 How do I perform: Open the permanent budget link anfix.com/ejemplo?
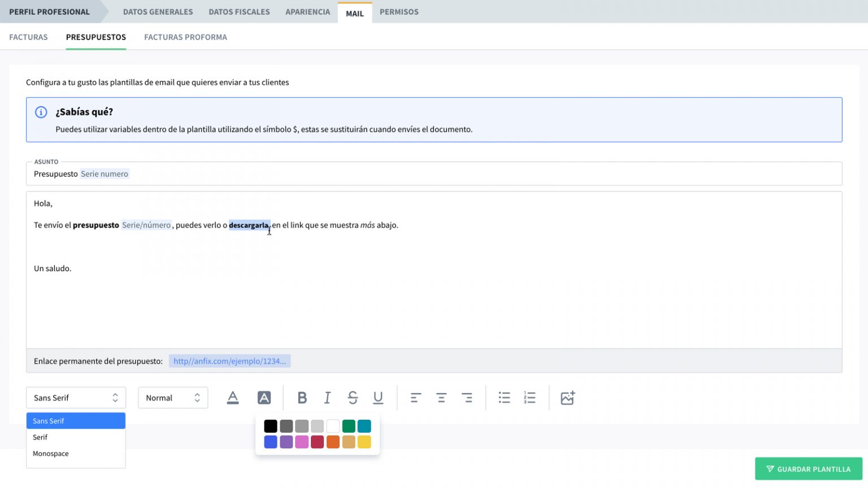point(229,361)
